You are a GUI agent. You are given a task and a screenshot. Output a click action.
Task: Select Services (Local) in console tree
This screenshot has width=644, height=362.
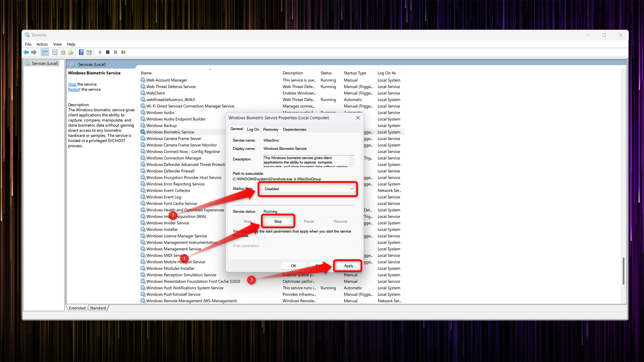[x=42, y=63]
